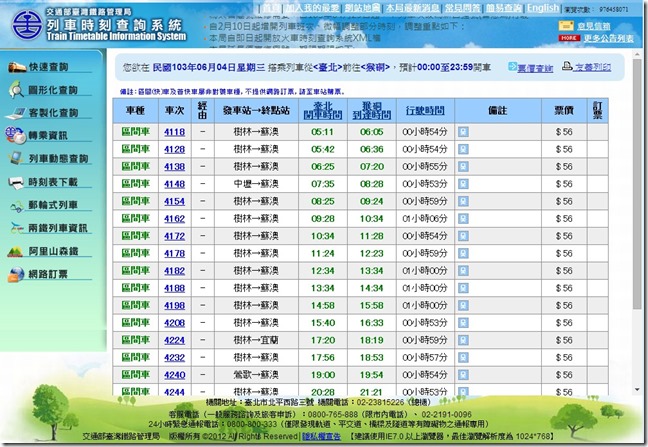This screenshot has height=447, width=648.
Task: Click remark icon for train 4198
Action: [464, 305]
